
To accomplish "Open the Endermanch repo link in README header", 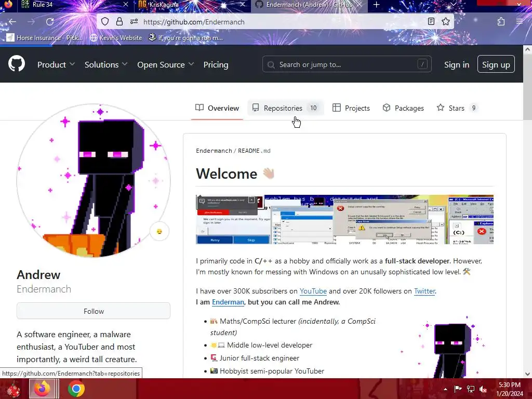I will click(x=214, y=151).
